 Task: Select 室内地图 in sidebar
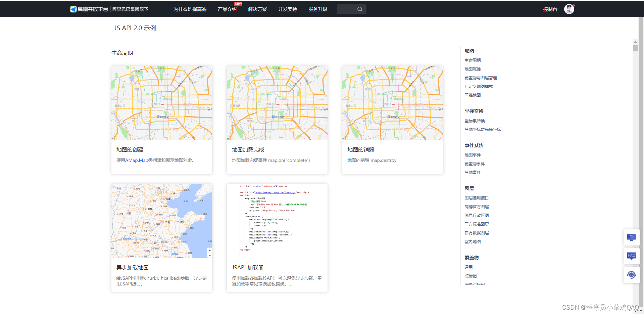[473, 241]
